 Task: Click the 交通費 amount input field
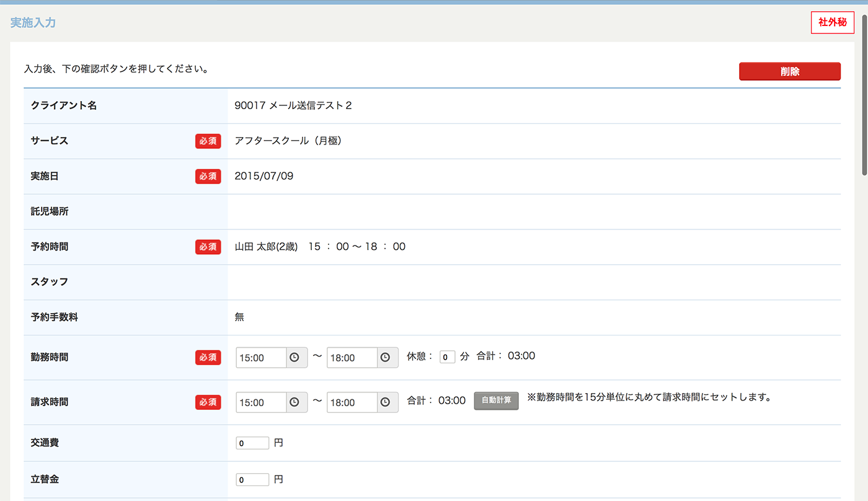252,443
